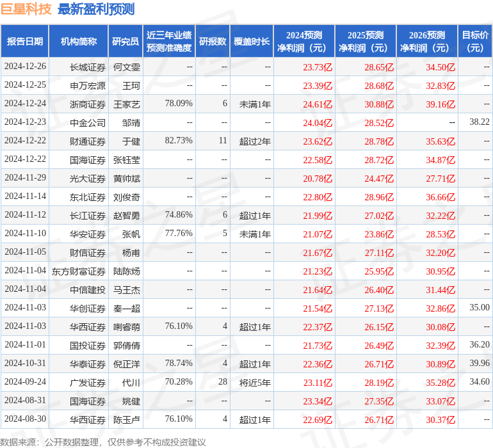
Task: Click the 20.78亿 forecast value
Action: coord(318,179)
